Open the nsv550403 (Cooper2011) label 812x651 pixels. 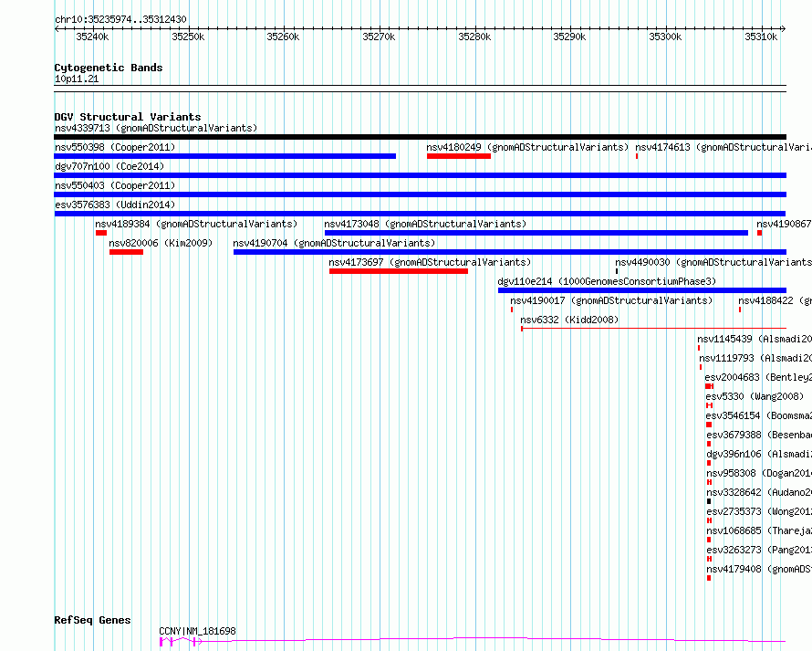click(115, 185)
